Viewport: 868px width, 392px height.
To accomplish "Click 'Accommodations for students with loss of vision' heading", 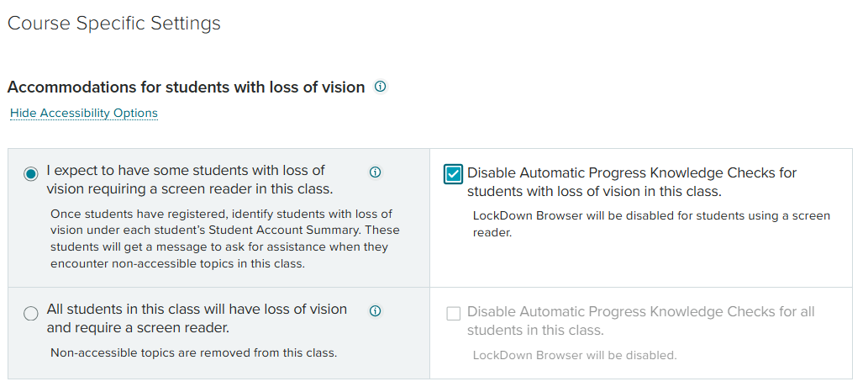I will coord(186,87).
